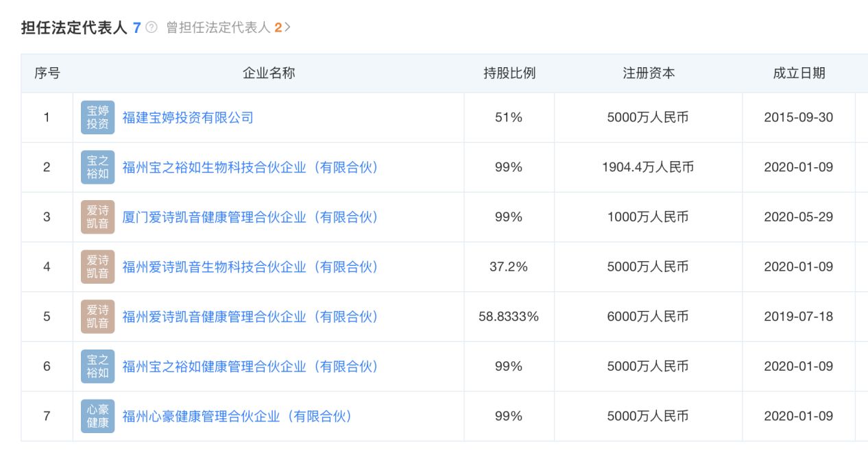This screenshot has height=466, width=868.
Task: Open 福州宝之裕如健康管理合伙企业 link
Action: point(250,367)
